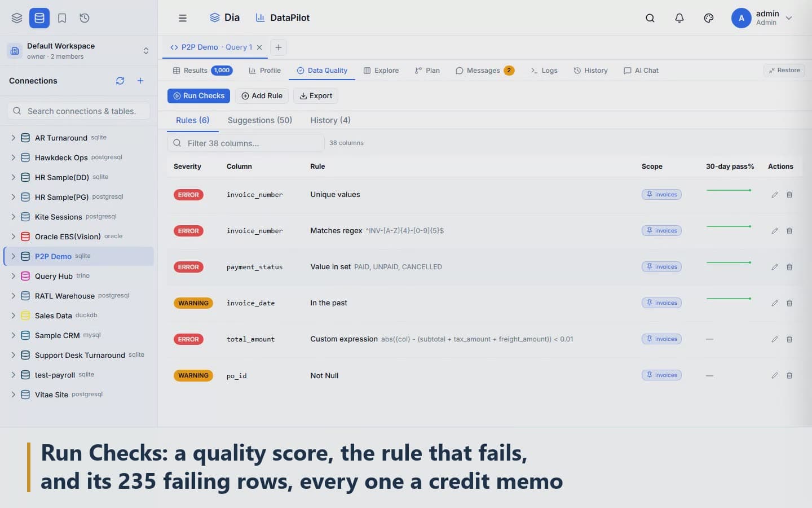Switch to Suggestions (50) sub-tab

(x=260, y=120)
